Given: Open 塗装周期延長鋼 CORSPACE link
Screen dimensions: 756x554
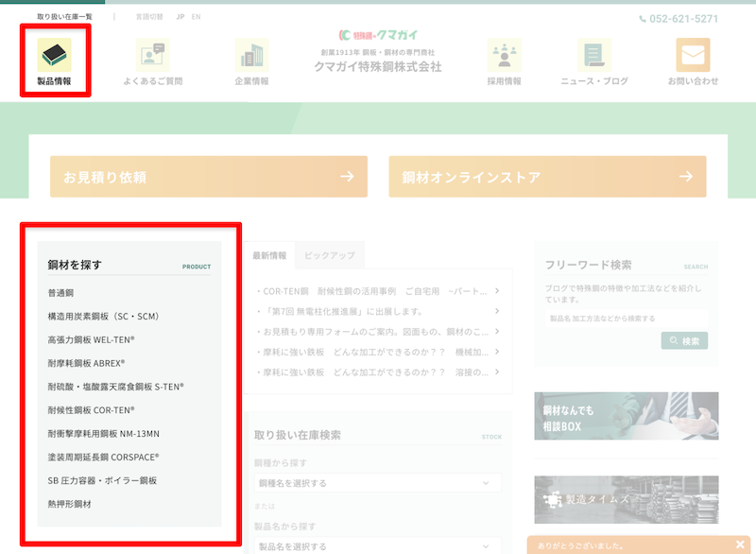Looking at the screenshot, I should (103, 457).
